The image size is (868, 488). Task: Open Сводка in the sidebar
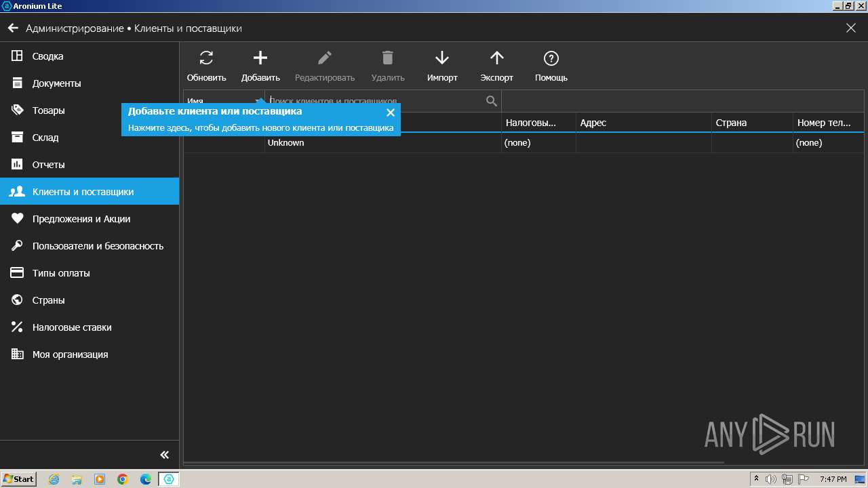tap(90, 56)
